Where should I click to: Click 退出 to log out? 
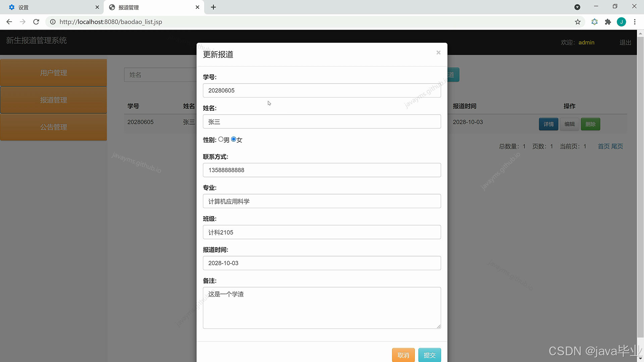tap(625, 43)
